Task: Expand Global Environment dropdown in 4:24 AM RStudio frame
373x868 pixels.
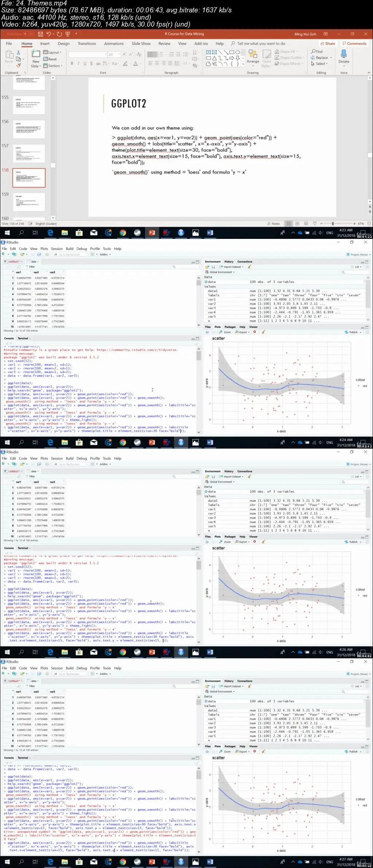Action: (220, 272)
